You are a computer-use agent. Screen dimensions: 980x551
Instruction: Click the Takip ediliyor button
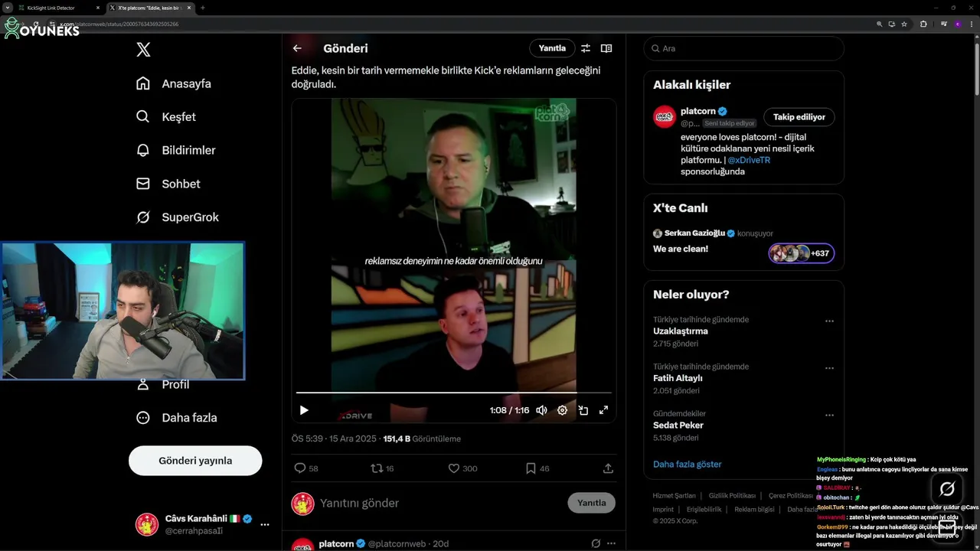799,117
